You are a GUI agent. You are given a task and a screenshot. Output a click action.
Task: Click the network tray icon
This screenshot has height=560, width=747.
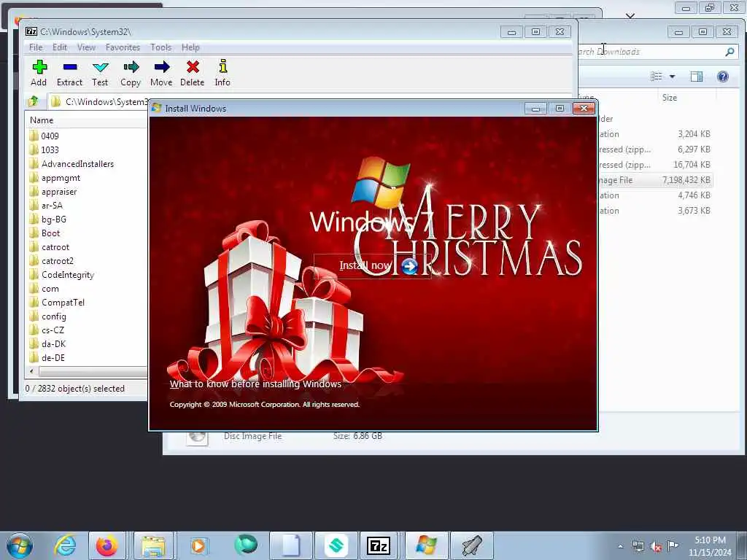[638, 546]
